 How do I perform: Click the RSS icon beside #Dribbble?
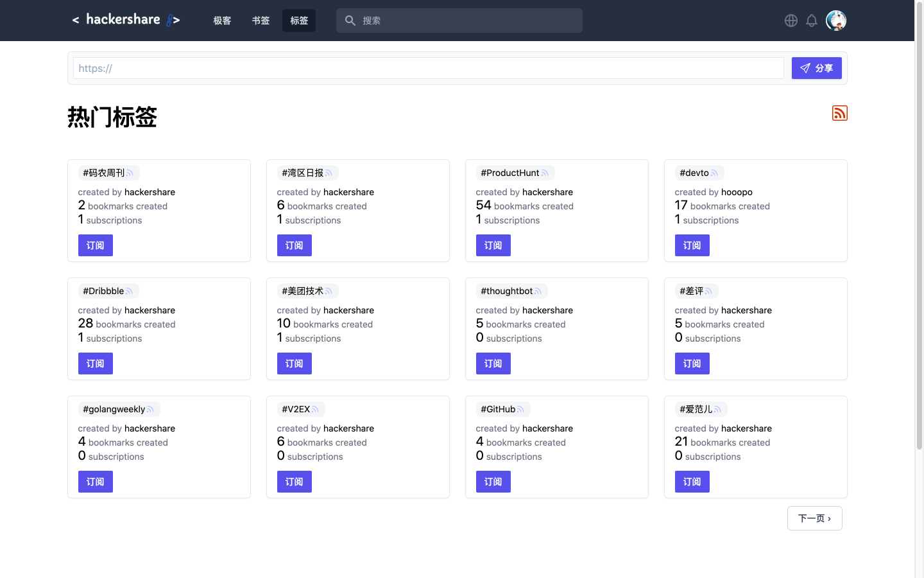129,292
